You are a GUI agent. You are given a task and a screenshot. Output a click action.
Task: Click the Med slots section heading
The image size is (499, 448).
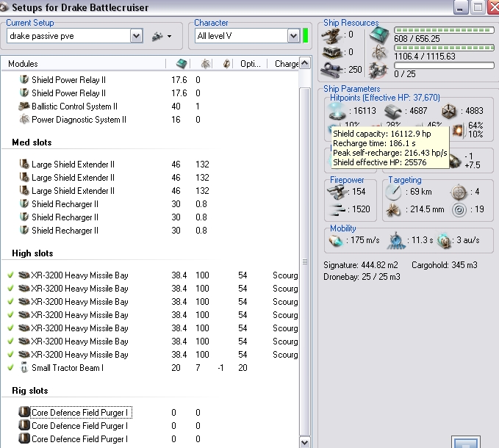pyautogui.click(x=32, y=142)
